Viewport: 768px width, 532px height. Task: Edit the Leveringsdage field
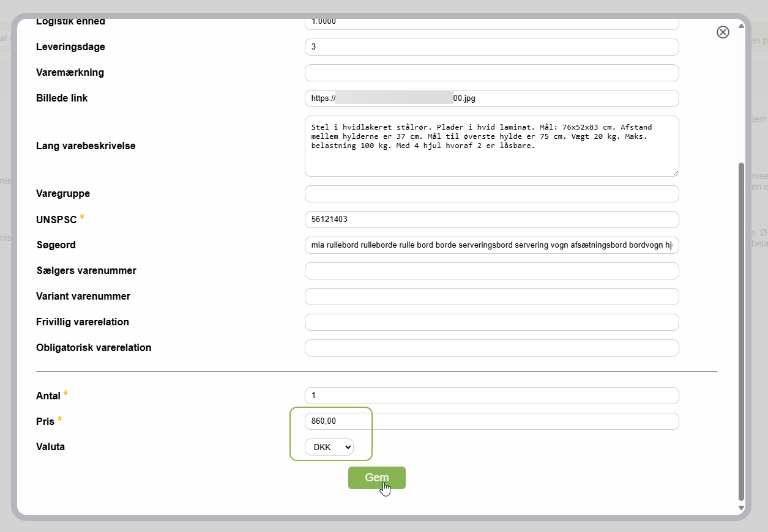coord(492,47)
